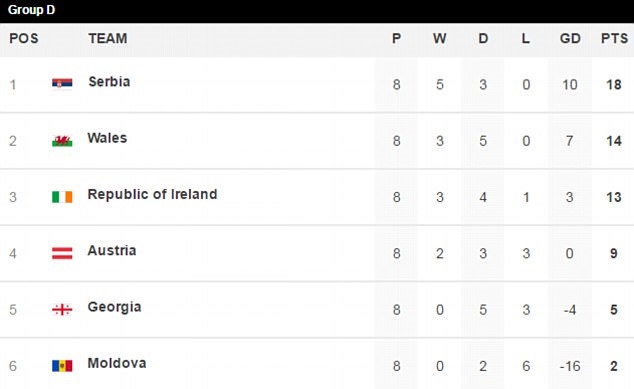Click the Republic of Ireland flag icon
The width and height of the screenshot is (634, 389).
(62, 197)
